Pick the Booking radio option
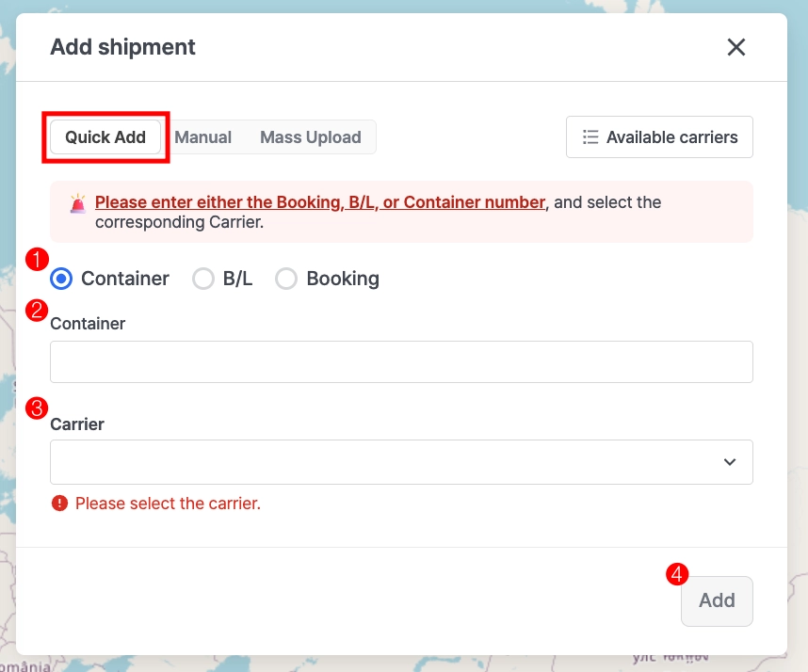The image size is (808, 672). pos(286,279)
